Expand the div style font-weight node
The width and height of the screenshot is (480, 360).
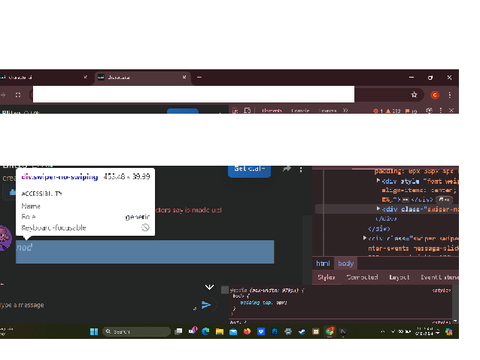click(x=378, y=180)
